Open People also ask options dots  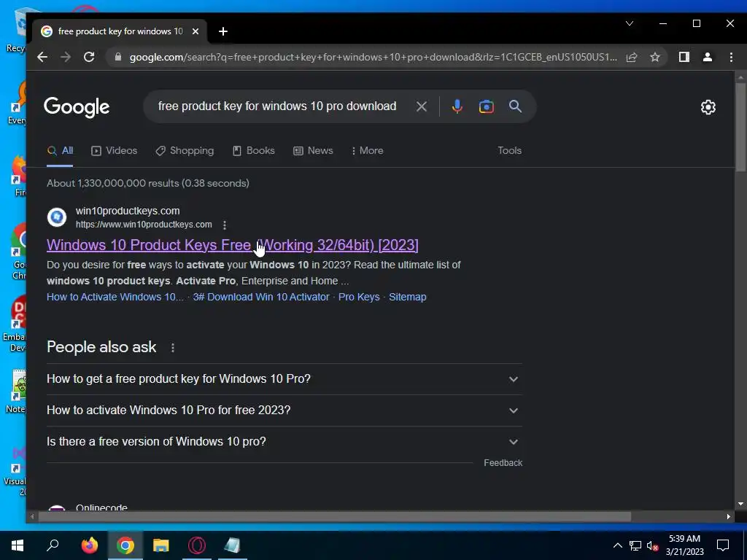coord(172,348)
